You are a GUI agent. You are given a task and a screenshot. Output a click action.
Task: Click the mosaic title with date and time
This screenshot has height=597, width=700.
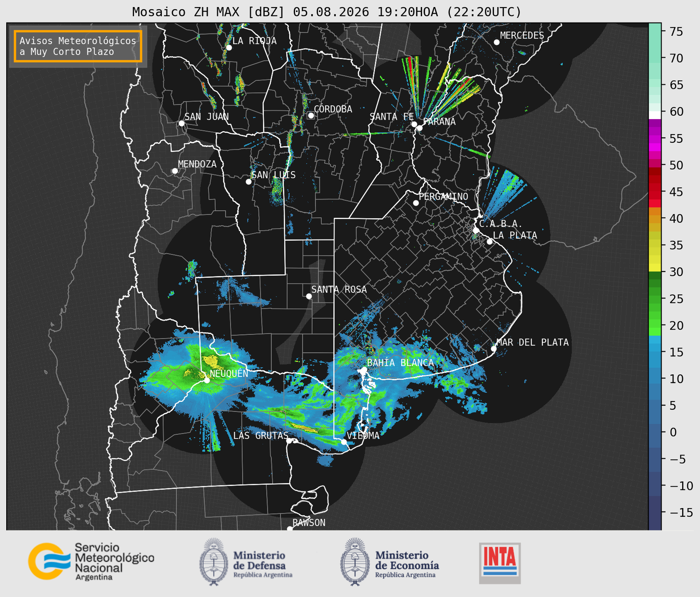(327, 12)
